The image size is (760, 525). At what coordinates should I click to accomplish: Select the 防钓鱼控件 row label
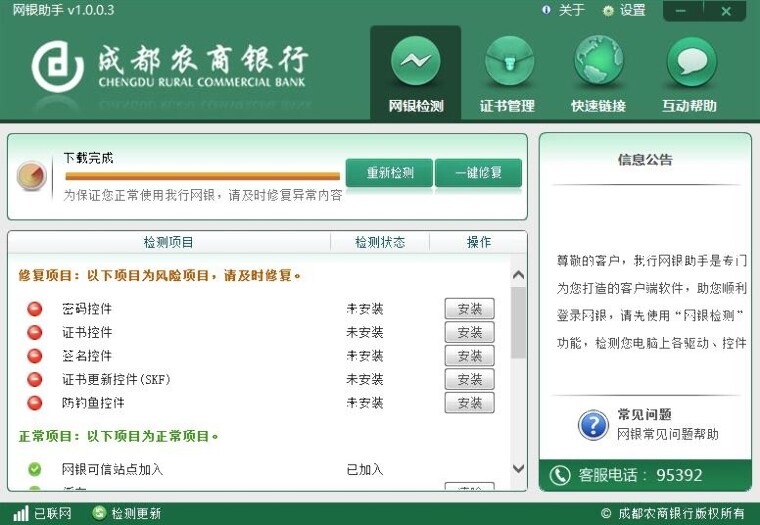point(93,402)
